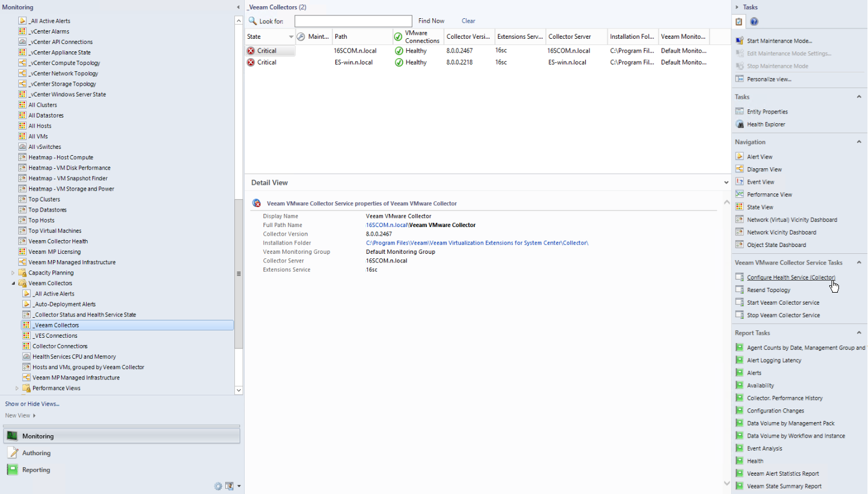The image size is (868, 494).
Task: Select the ES-win.n.local collector row path
Action: [354, 63]
